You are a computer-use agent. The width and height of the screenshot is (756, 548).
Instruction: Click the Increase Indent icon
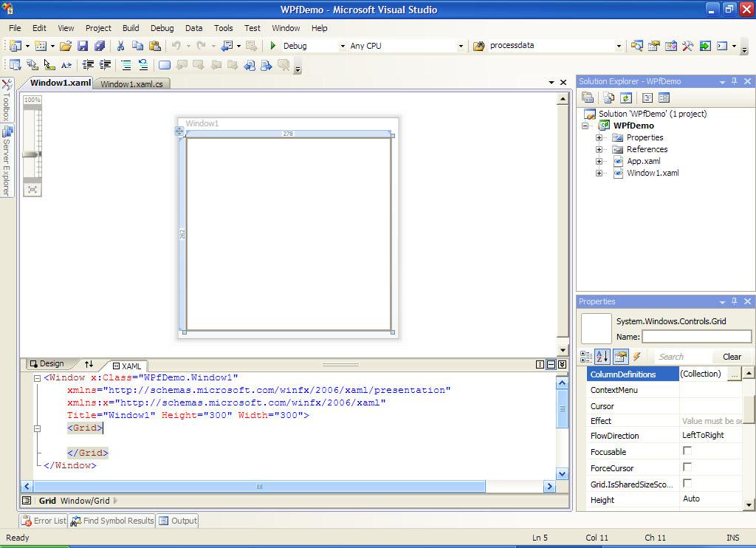pyautogui.click(x=105, y=65)
